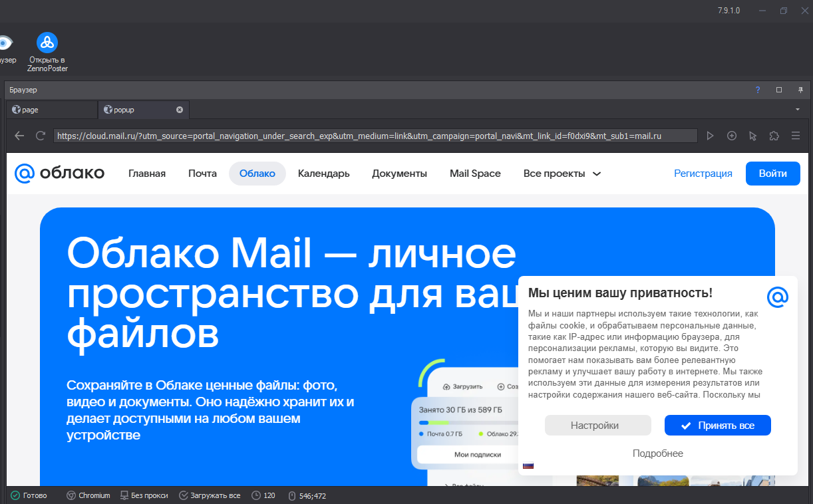Pin the Браузер panel with pin icon
813x504 pixels.
[800, 90]
